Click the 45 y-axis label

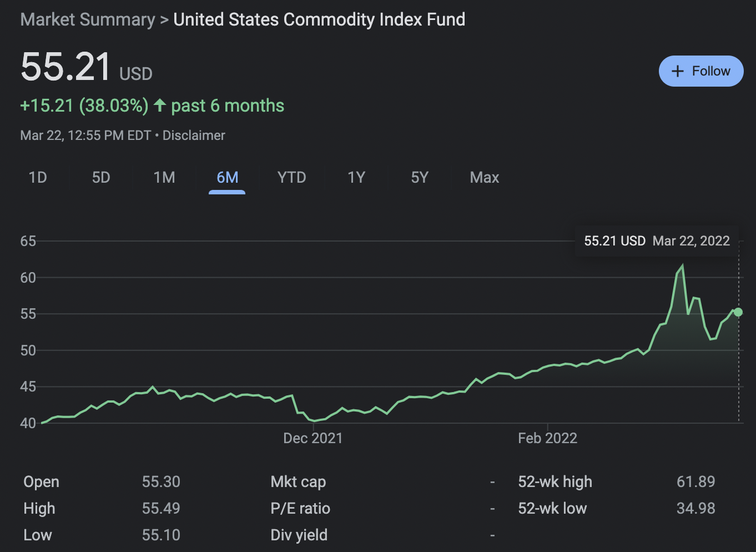(x=28, y=387)
